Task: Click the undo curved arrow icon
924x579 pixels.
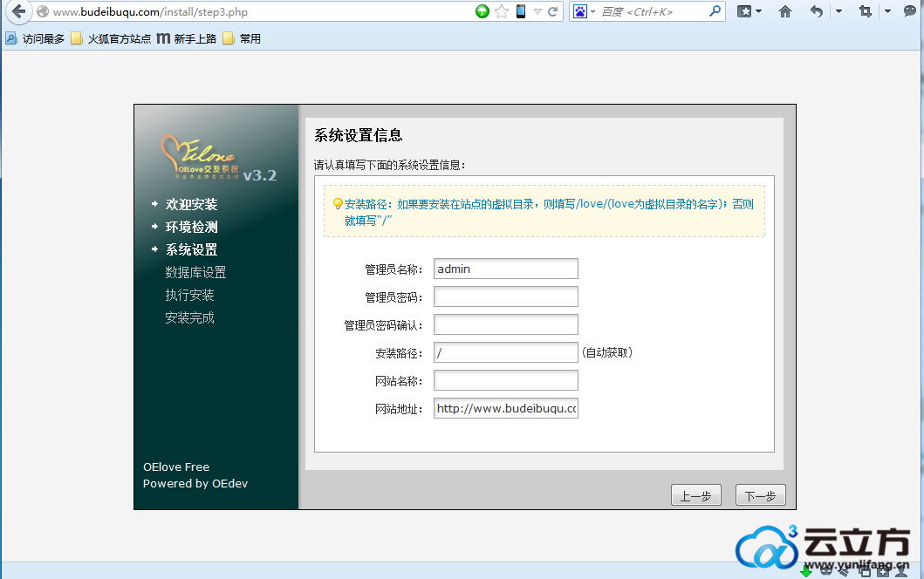Action: (x=816, y=11)
